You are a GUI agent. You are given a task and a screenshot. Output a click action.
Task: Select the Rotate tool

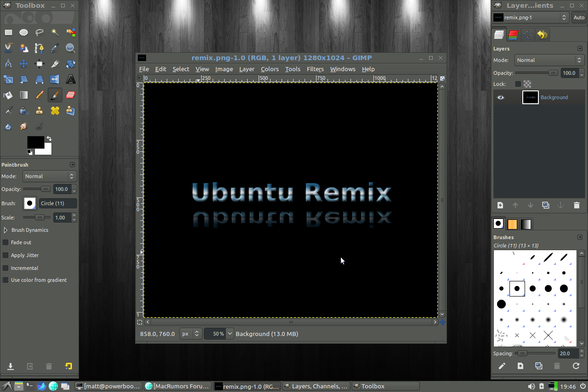point(71,64)
